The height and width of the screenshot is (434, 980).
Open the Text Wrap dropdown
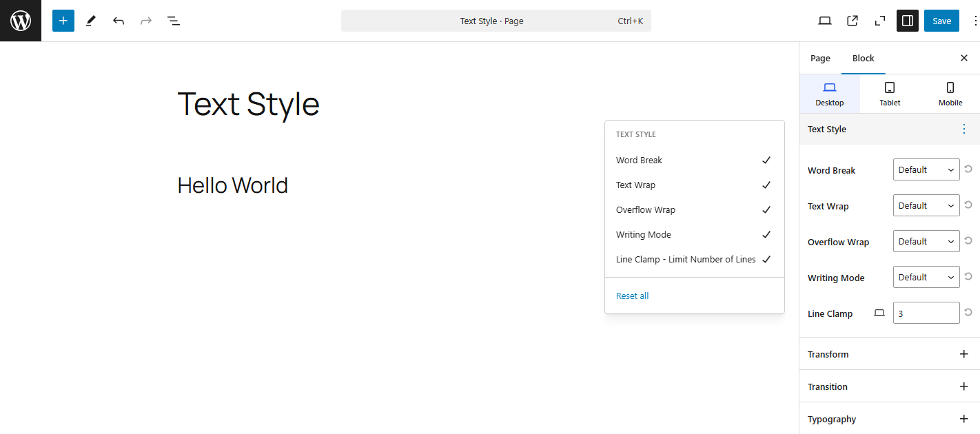click(926, 205)
